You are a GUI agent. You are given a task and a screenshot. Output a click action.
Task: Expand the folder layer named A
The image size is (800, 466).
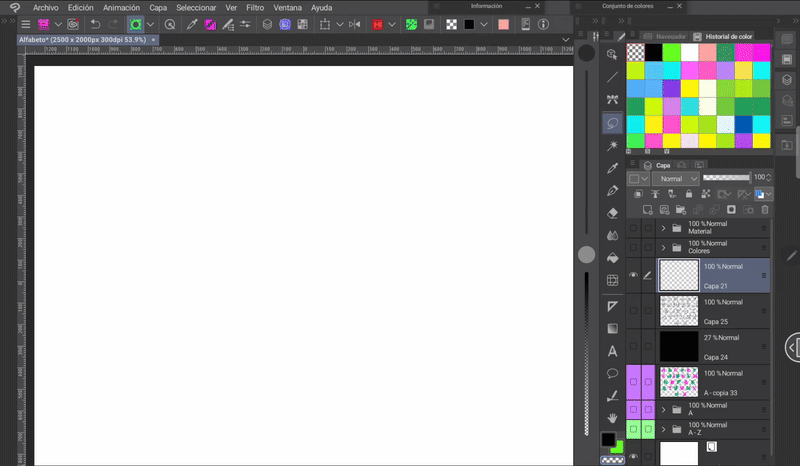(x=663, y=410)
